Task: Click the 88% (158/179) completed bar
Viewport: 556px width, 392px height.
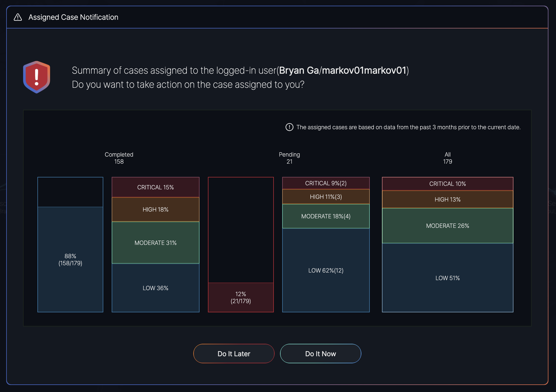Action: pyautogui.click(x=70, y=259)
